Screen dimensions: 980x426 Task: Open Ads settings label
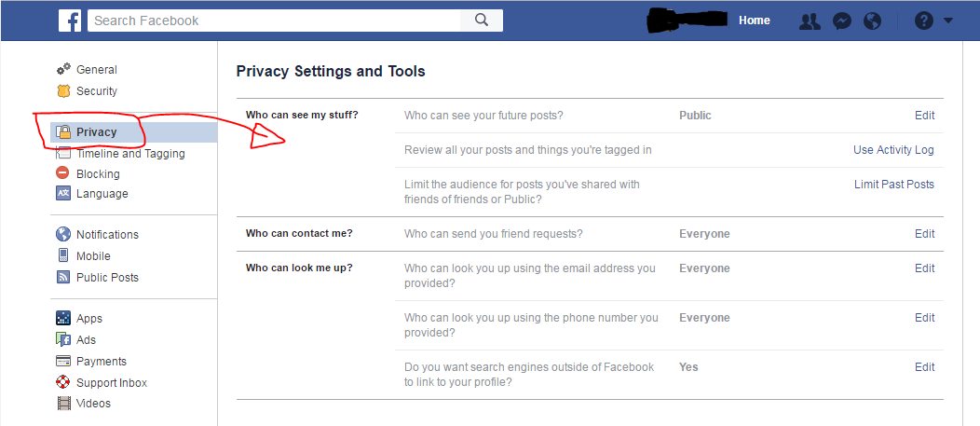(87, 339)
